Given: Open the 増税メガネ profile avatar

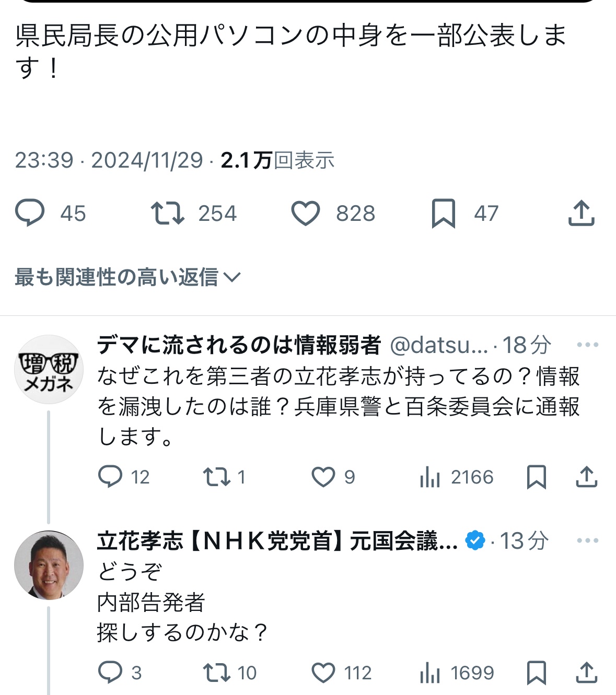Looking at the screenshot, I should click(x=49, y=370).
